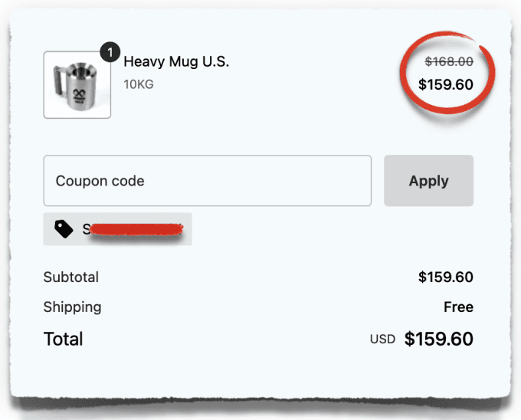521x420 pixels.
Task: Click the quantity badge on the mug image
Action: click(x=110, y=54)
